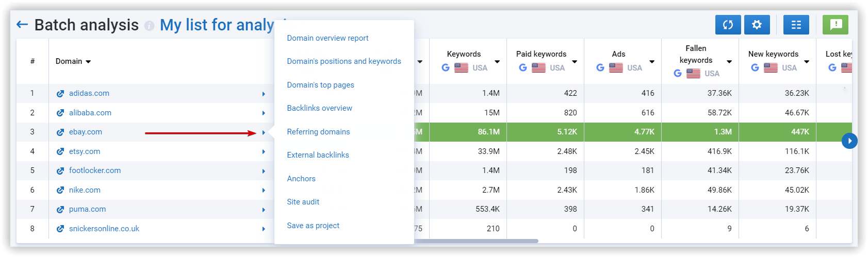The height and width of the screenshot is (257, 868).
Task: Click nike.com ads value 1.86K
Action: (644, 190)
